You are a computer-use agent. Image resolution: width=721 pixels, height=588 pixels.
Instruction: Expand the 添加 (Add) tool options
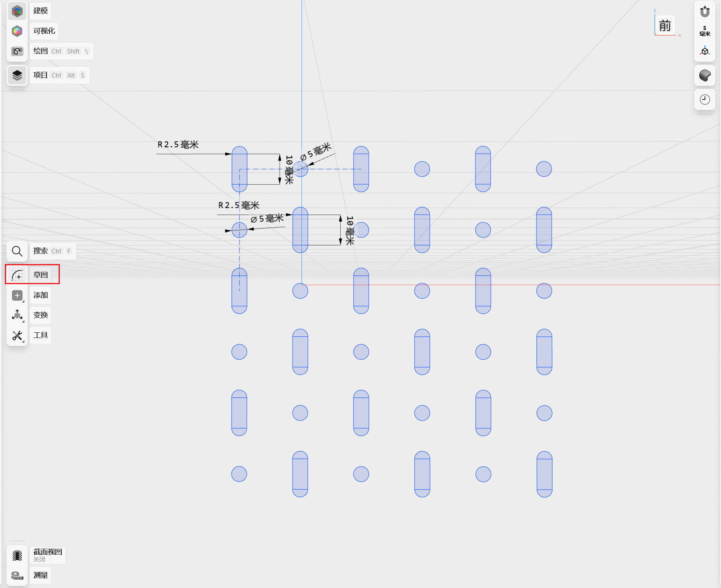[23, 301]
